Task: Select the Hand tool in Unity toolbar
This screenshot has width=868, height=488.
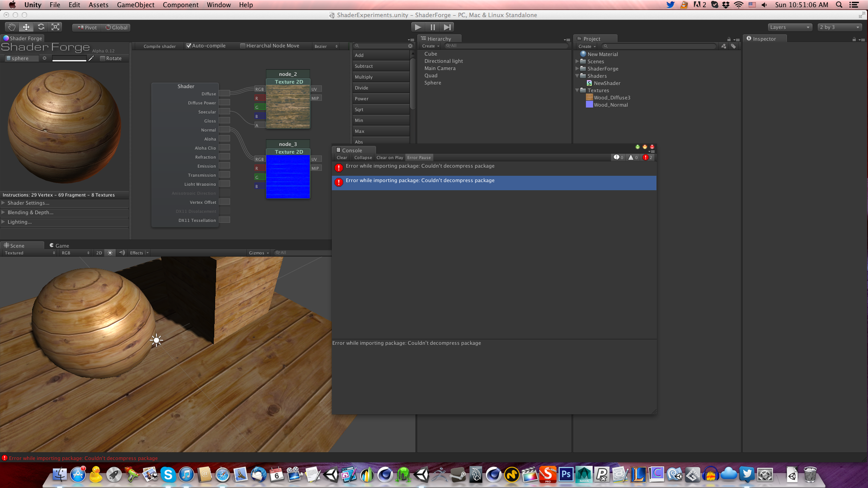Action: (x=12, y=27)
